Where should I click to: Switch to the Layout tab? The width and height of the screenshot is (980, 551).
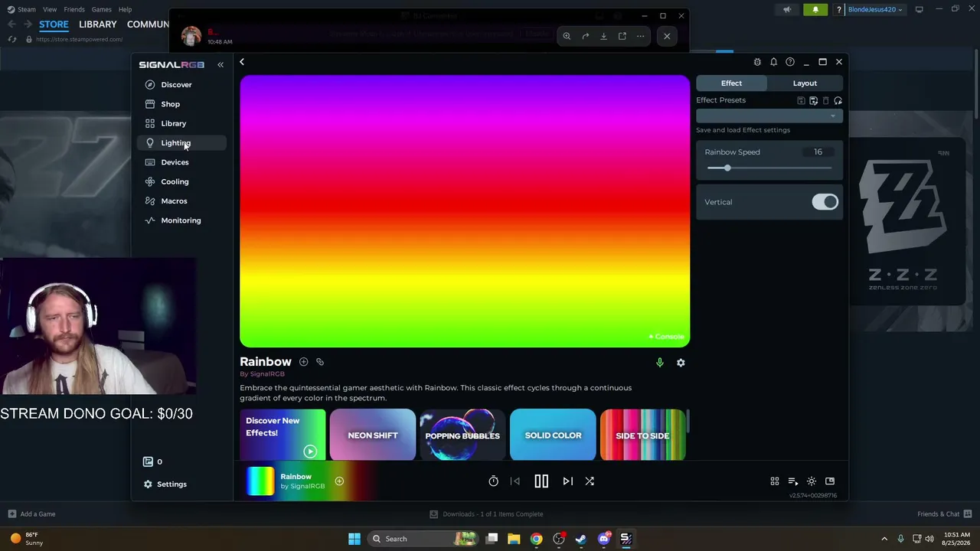coord(805,83)
